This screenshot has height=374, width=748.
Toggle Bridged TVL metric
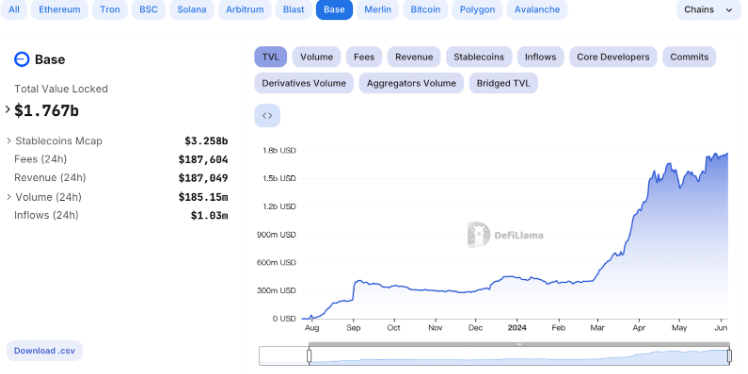(503, 83)
